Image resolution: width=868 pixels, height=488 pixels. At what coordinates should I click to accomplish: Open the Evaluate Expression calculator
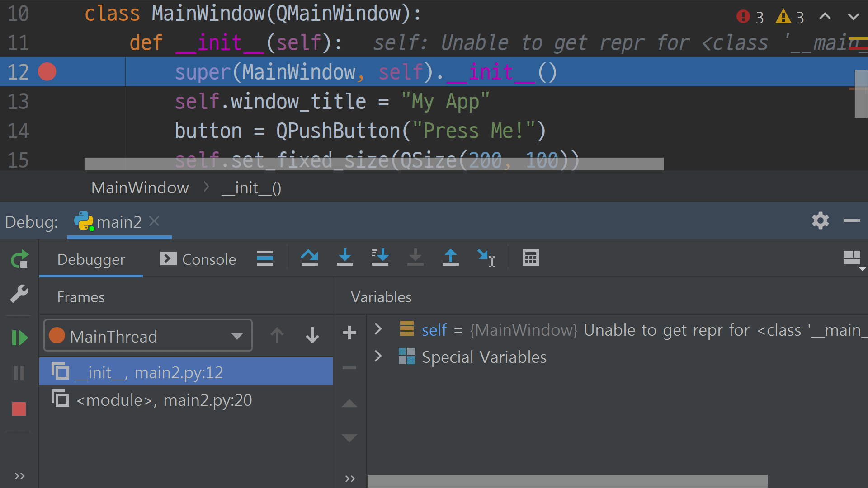tap(530, 258)
